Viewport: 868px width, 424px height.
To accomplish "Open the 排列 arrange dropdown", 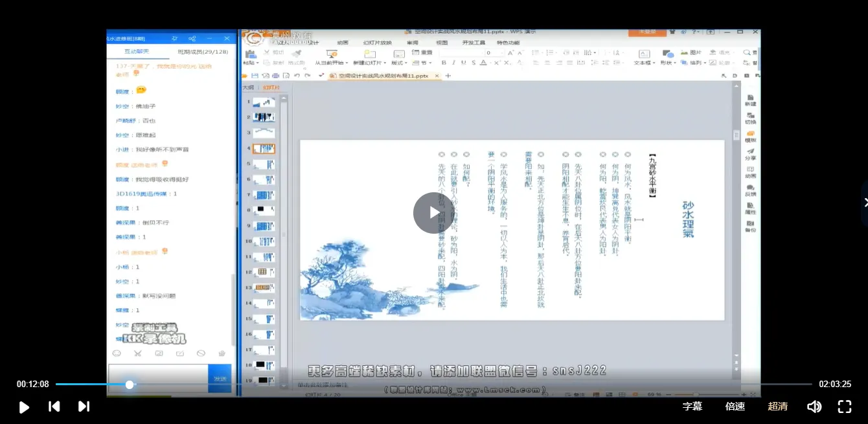I will pos(694,63).
